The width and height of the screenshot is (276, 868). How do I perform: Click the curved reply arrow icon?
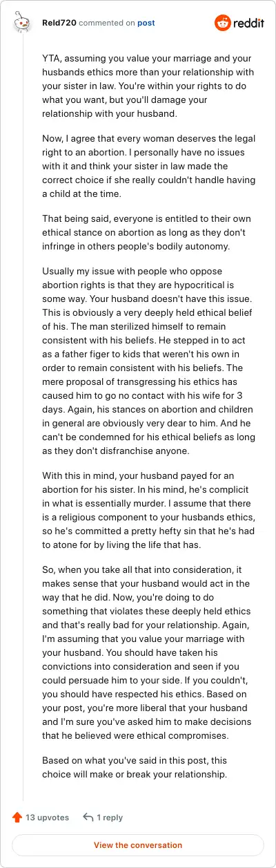coord(88,817)
